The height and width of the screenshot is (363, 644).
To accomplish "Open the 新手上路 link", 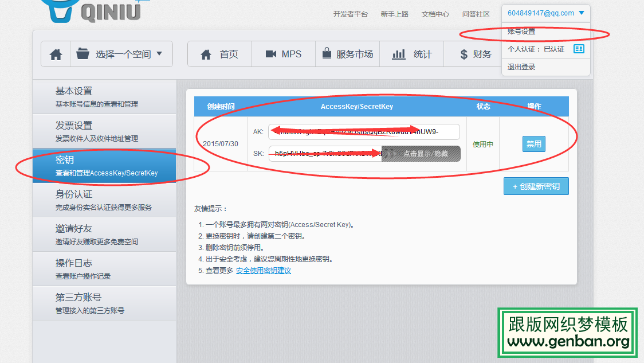I will 394,14.
